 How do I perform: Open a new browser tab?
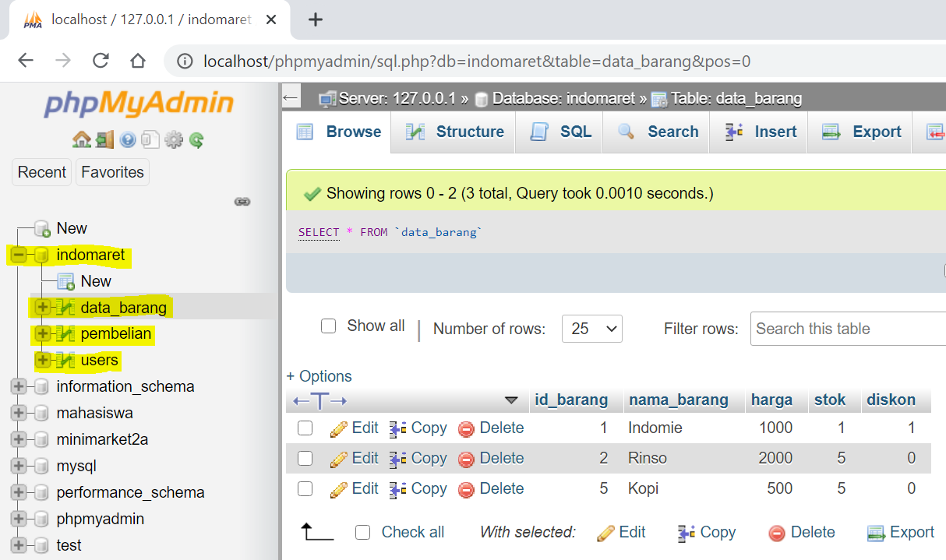pos(316,20)
